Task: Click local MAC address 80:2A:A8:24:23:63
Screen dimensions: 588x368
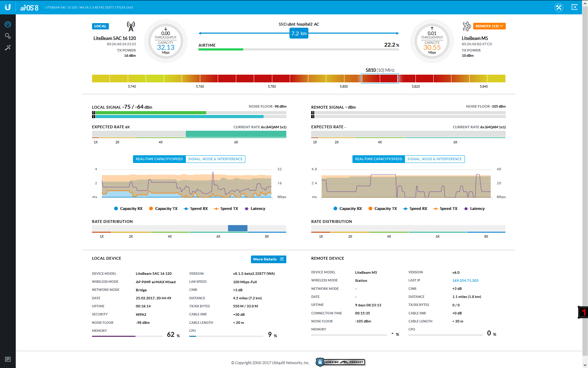Action: click(x=121, y=44)
